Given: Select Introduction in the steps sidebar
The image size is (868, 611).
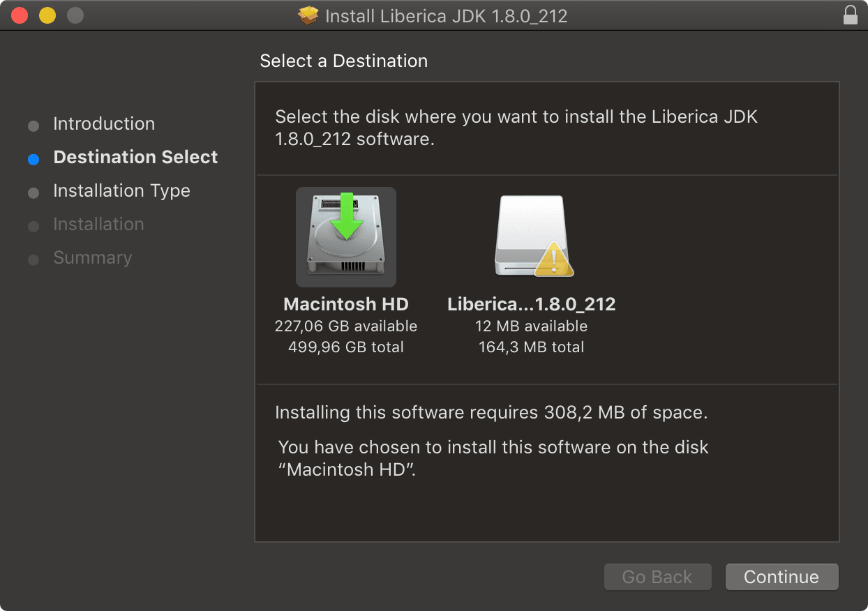Looking at the screenshot, I should [x=103, y=123].
